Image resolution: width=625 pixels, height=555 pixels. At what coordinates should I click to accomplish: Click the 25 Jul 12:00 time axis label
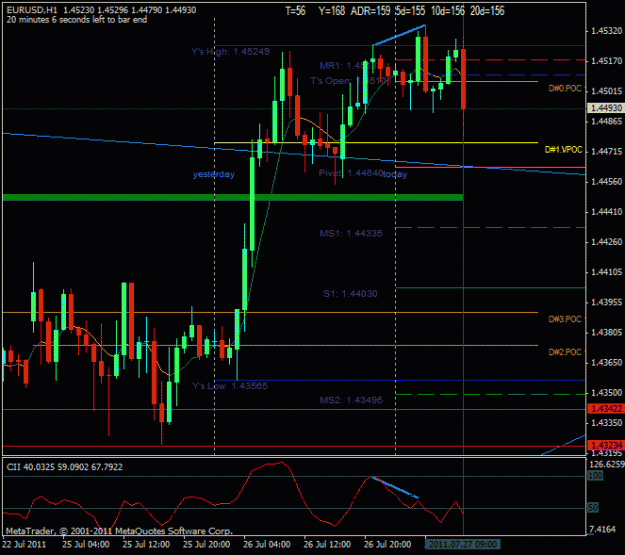point(146,544)
